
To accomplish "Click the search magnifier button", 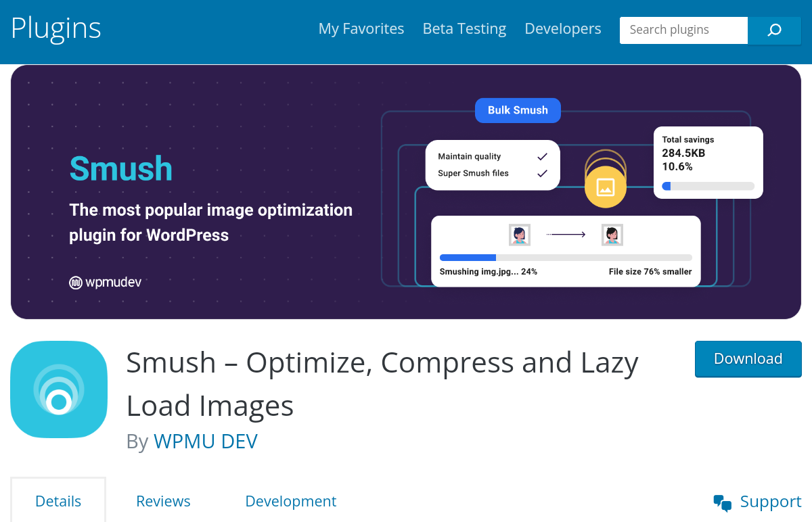I will coord(774,30).
